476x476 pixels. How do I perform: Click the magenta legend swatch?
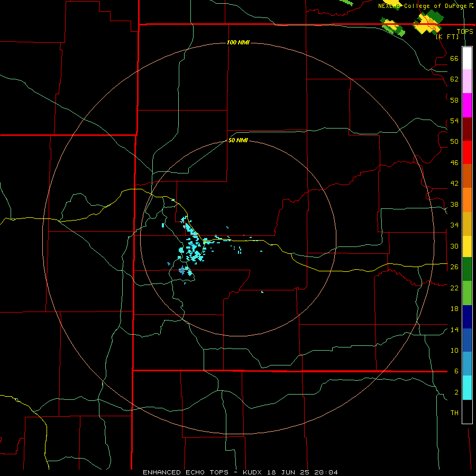467,105
